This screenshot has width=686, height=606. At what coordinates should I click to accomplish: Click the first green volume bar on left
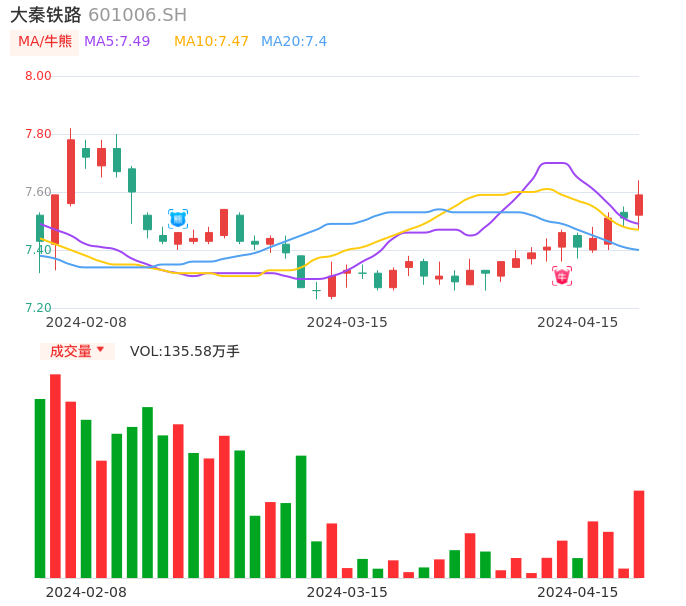coord(40,488)
